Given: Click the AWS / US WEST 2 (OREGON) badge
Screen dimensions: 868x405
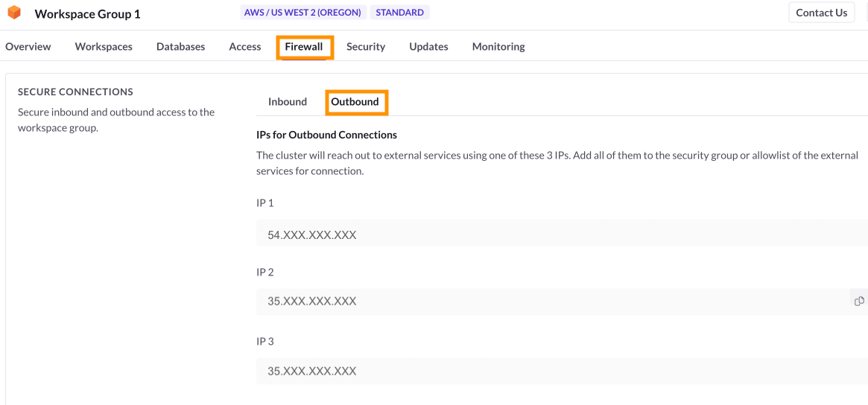Looking at the screenshot, I should point(302,13).
